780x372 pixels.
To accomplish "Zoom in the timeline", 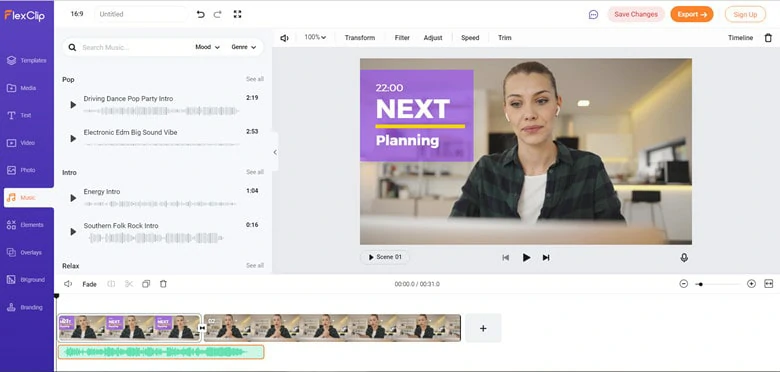I will [x=751, y=284].
